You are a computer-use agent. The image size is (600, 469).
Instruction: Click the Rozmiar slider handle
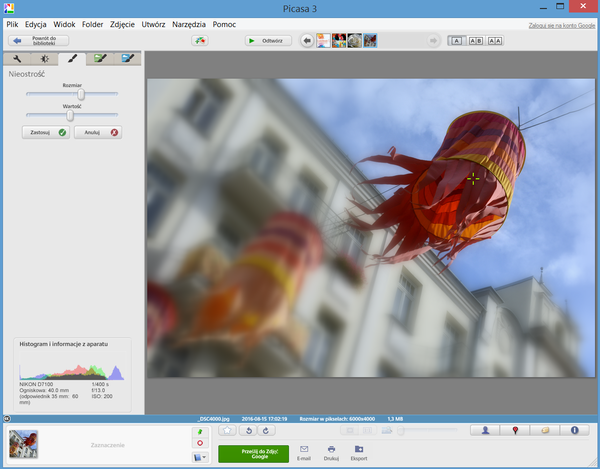(x=81, y=95)
